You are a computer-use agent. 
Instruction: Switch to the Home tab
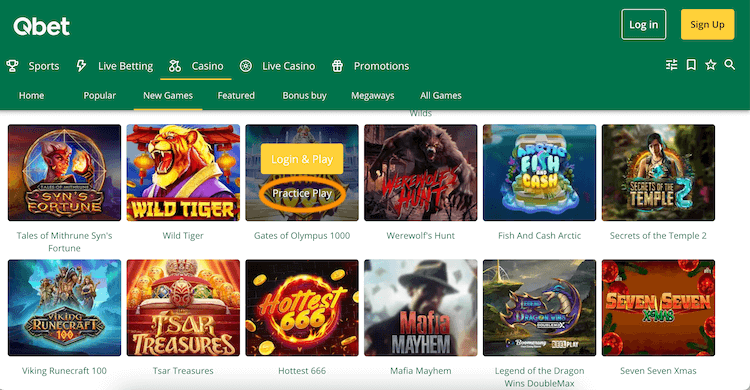coord(32,95)
